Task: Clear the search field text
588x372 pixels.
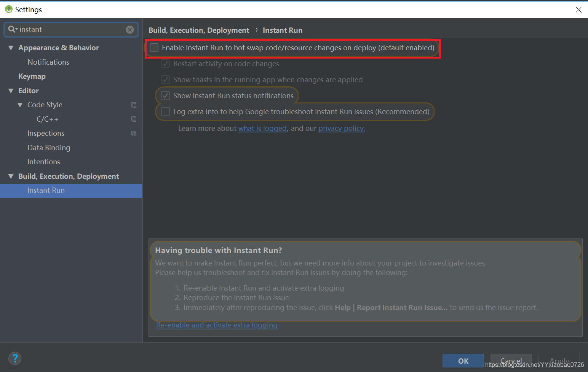Action: pyautogui.click(x=130, y=30)
